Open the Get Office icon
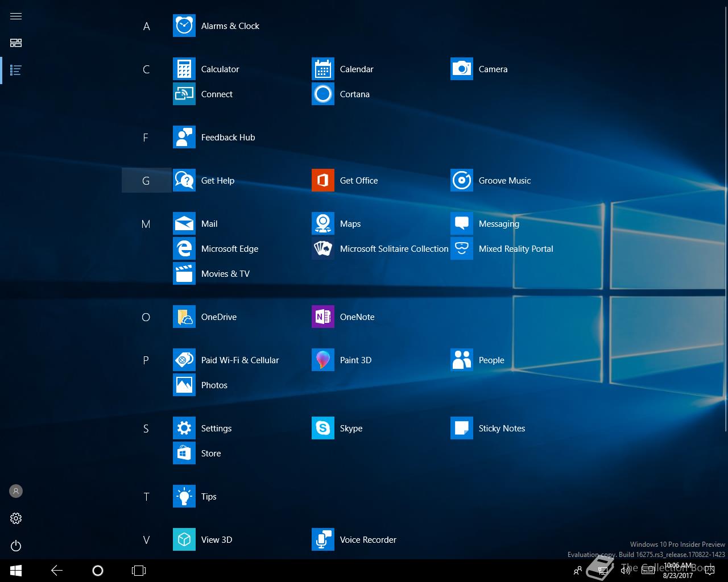728x582 pixels. (x=322, y=180)
